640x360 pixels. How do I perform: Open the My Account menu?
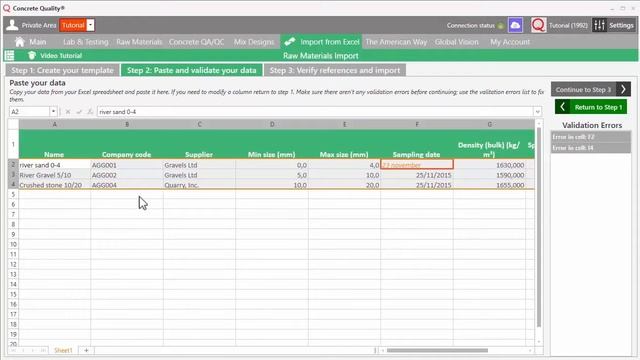click(510, 42)
